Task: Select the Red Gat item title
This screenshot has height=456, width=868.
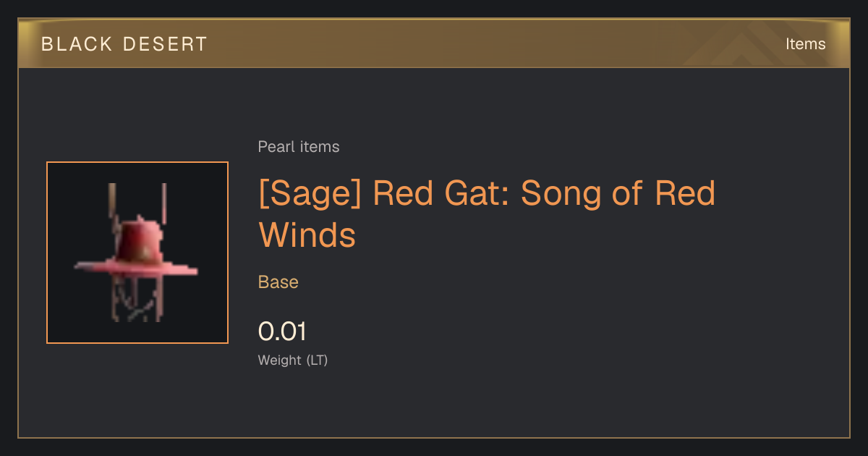Action: 487,214
